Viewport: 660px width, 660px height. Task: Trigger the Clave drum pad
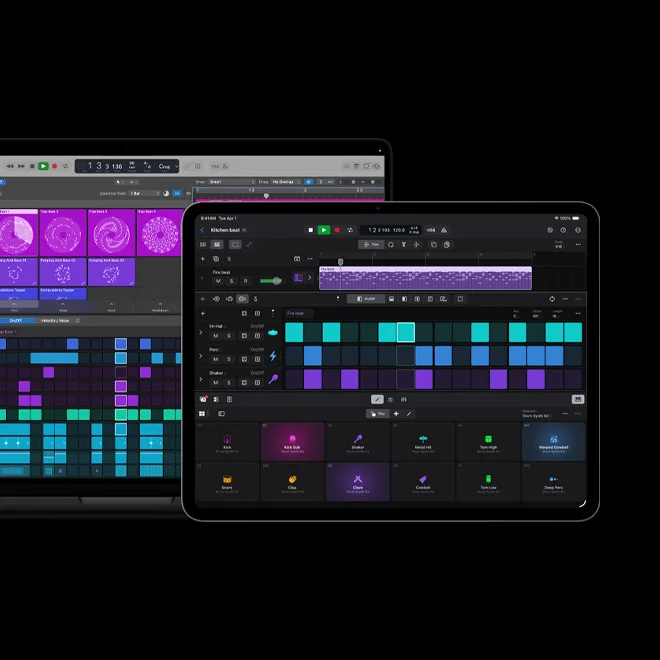coord(358,482)
